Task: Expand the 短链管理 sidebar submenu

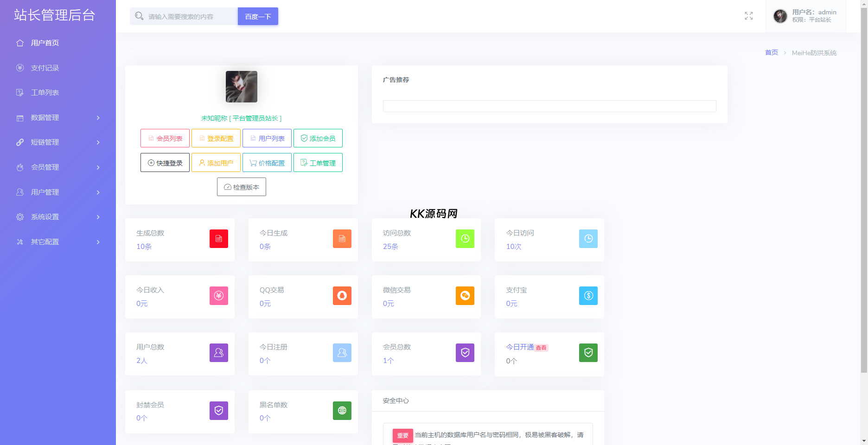Action: (58, 142)
